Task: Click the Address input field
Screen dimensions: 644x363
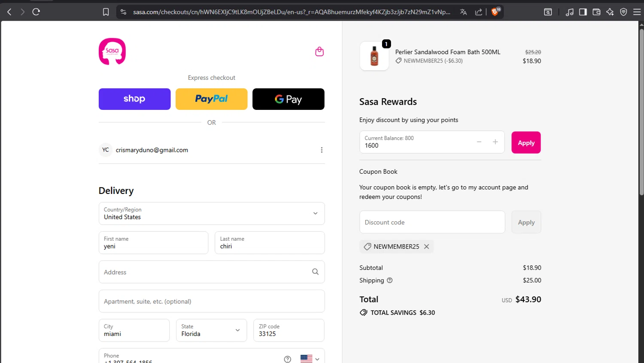Action: 212,272
